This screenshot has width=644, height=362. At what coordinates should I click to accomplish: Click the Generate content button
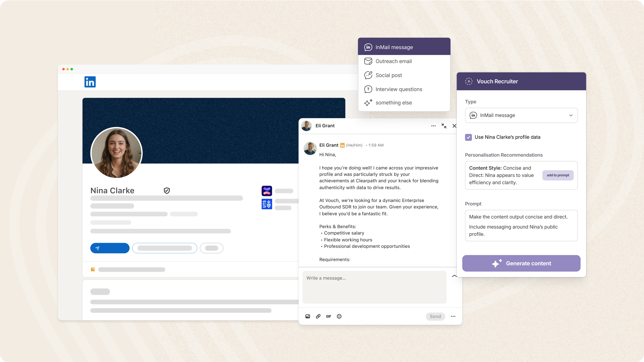pyautogui.click(x=521, y=263)
